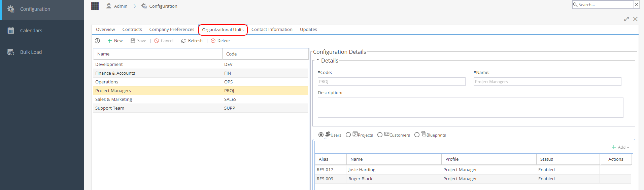
Task: Open the Add dropdown menu
Action: click(620, 147)
